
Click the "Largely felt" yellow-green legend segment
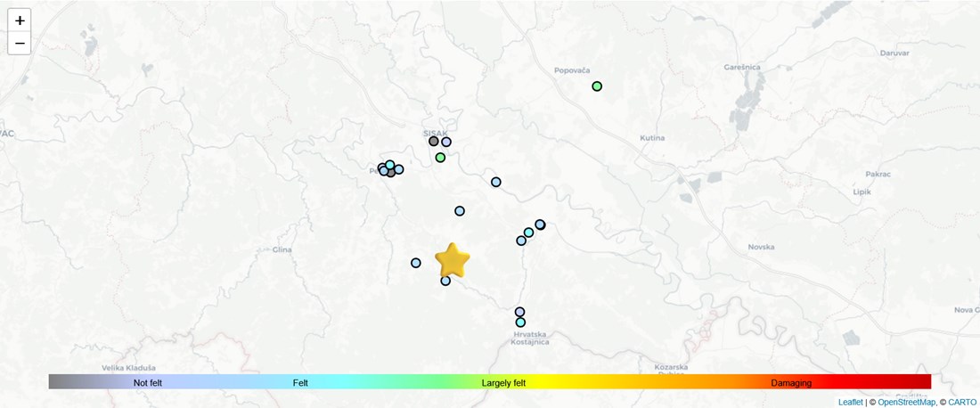503,382
